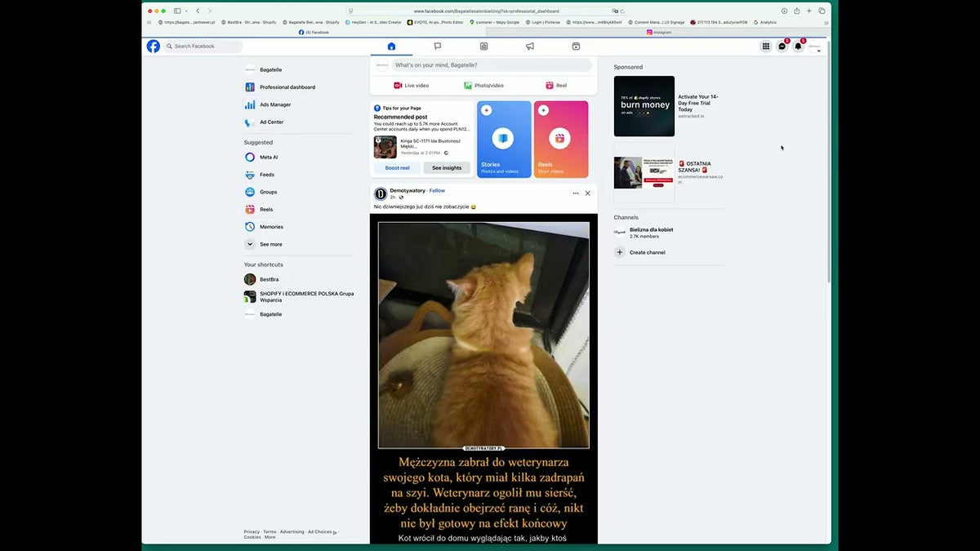
Task: Add a Photo/video post
Action: click(x=483, y=86)
